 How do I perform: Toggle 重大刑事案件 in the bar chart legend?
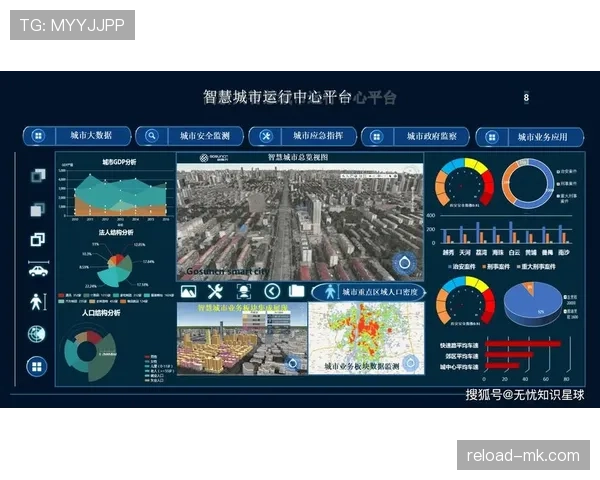pyautogui.click(x=536, y=266)
